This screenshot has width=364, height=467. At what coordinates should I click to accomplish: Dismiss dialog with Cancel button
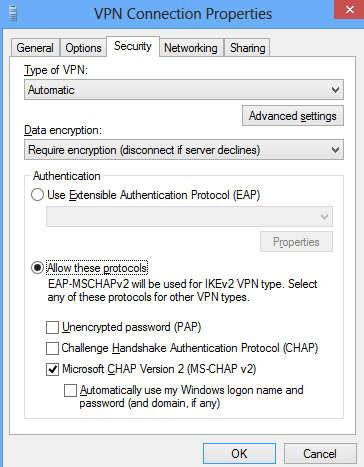click(x=320, y=454)
